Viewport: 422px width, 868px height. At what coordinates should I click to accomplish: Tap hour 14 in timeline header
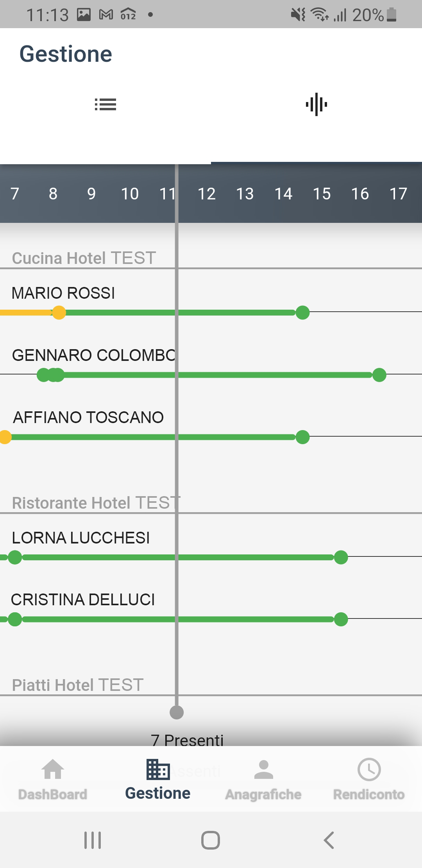click(283, 194)
